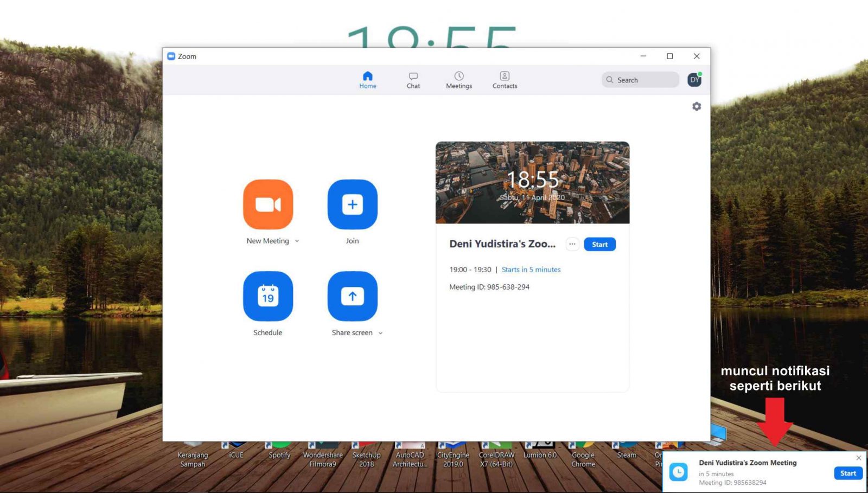Switch to the Chat tab
This screenshot has width=868, height=493.
point(413,80)
